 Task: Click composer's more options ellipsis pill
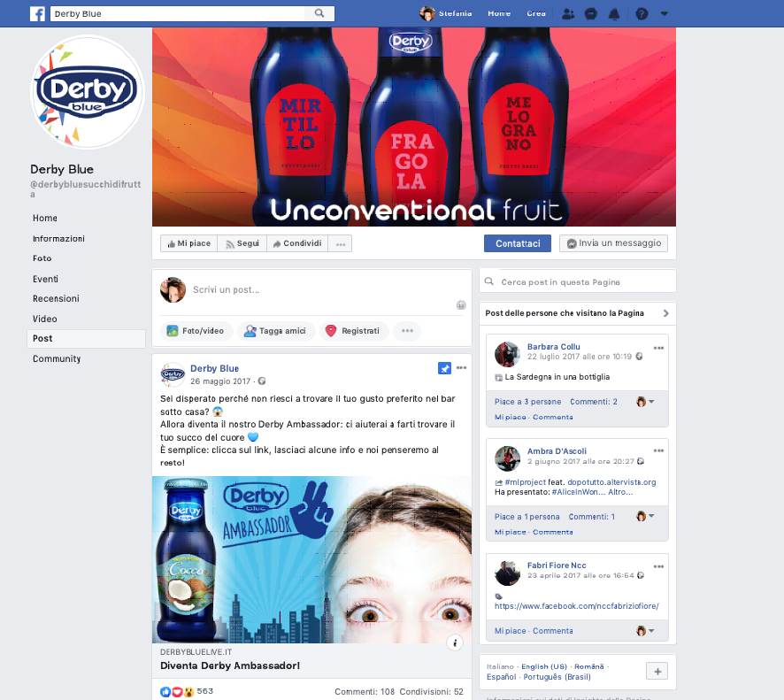[x=407, y=331]
